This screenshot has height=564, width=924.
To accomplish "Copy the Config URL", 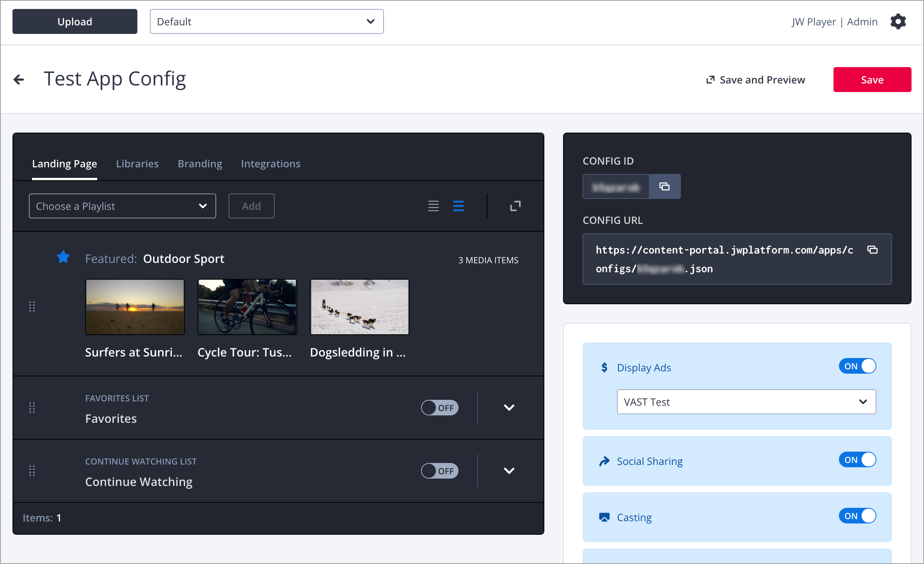I will click(x=872, y=250).
